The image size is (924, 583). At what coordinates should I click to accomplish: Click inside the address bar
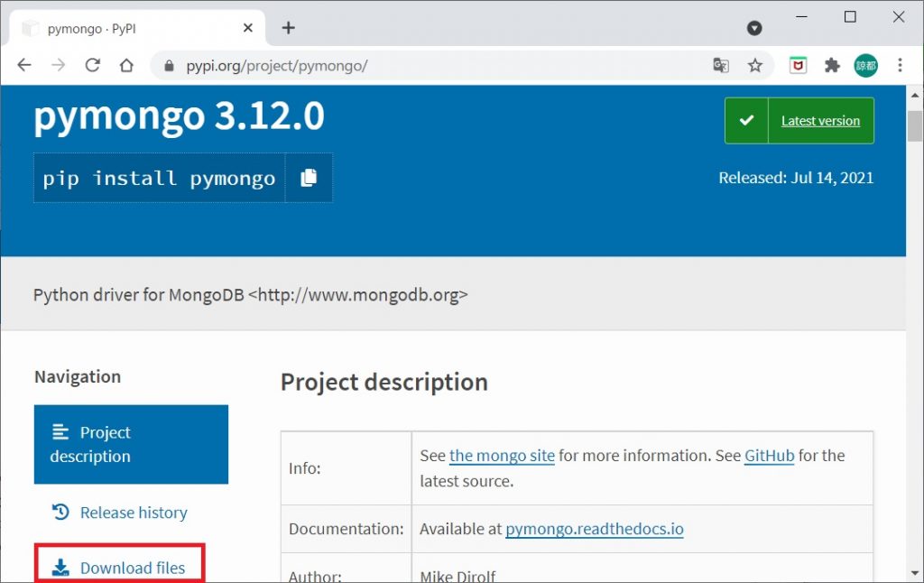pos(361,65)
